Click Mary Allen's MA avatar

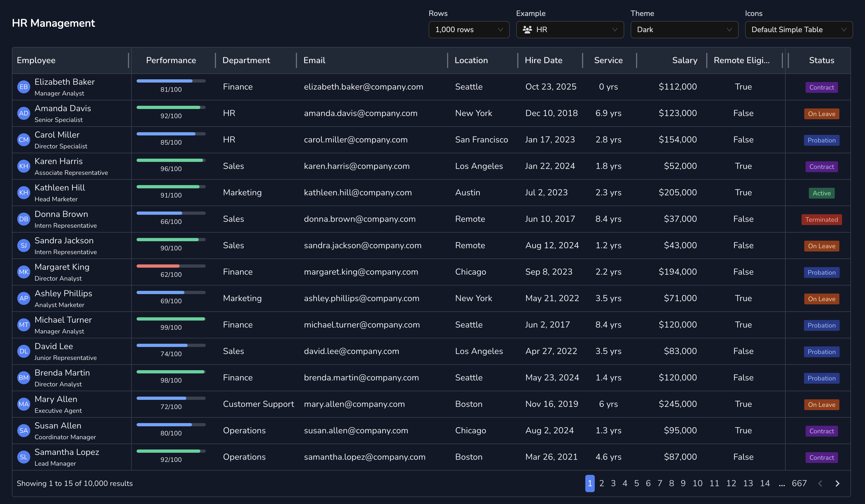[24, 404]
